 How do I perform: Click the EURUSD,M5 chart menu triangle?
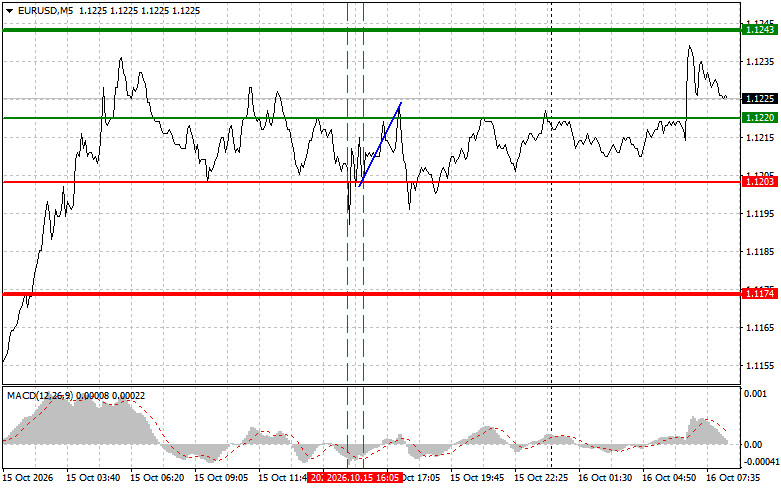click(x=9, y=11)
